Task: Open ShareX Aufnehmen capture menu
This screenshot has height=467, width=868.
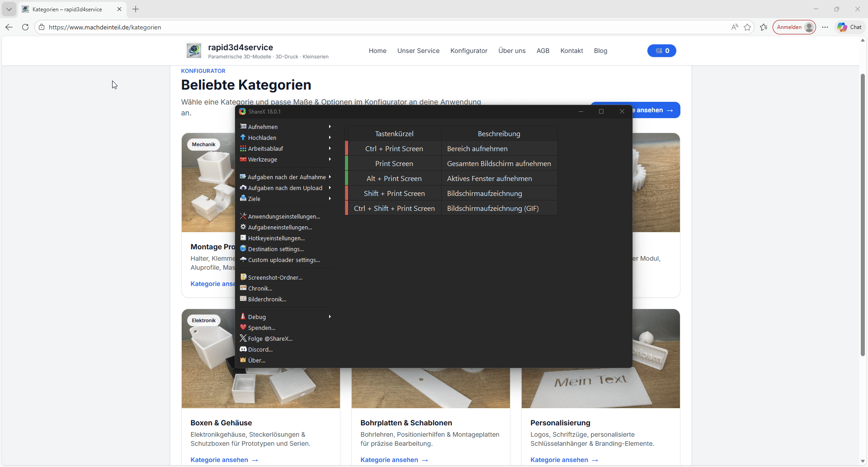Action: [263, 127]
